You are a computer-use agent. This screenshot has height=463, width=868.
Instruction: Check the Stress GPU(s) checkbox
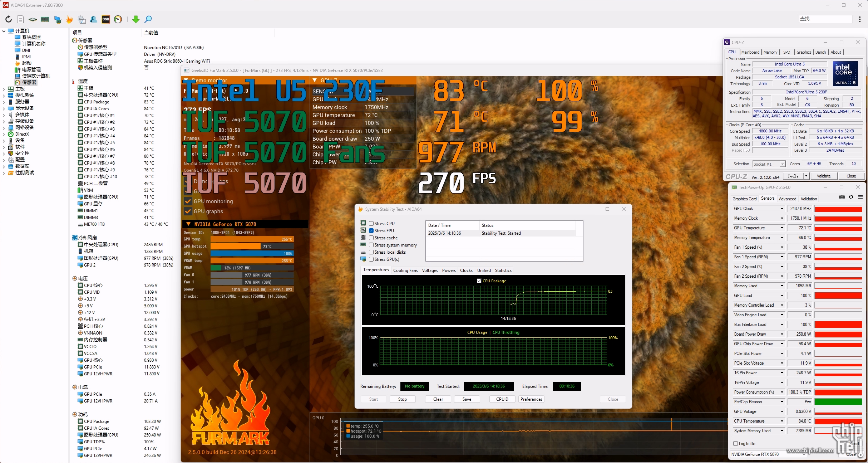tap(371, 259)
